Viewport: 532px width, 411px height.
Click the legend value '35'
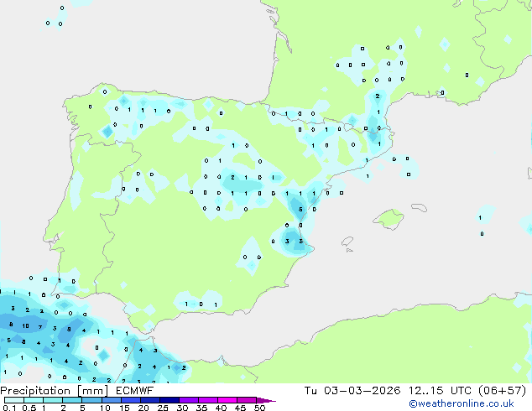point(201,408)
